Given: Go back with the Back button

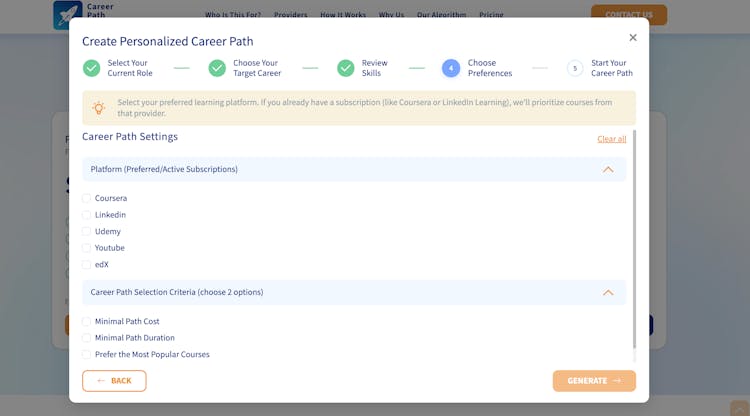Looking at the screenshot, I should coord(114,381).
